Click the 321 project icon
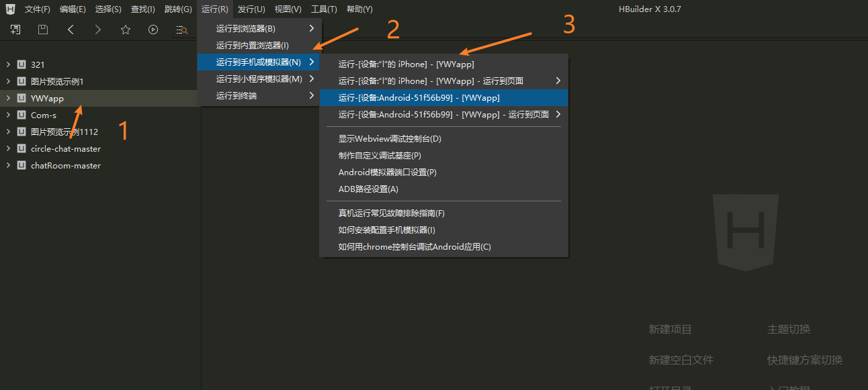This screenshot has height=390, width=868. 21,64
